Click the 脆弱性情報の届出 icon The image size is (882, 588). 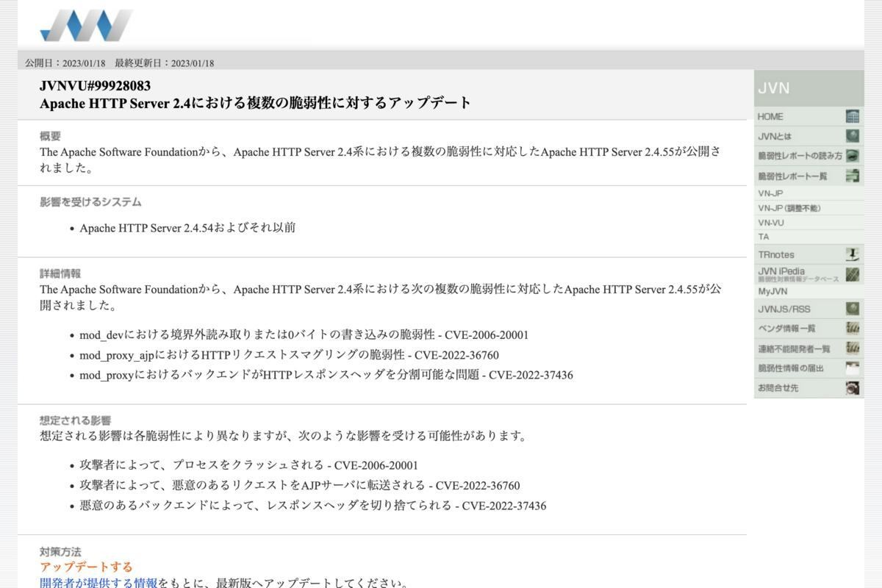tap(852, 368)
